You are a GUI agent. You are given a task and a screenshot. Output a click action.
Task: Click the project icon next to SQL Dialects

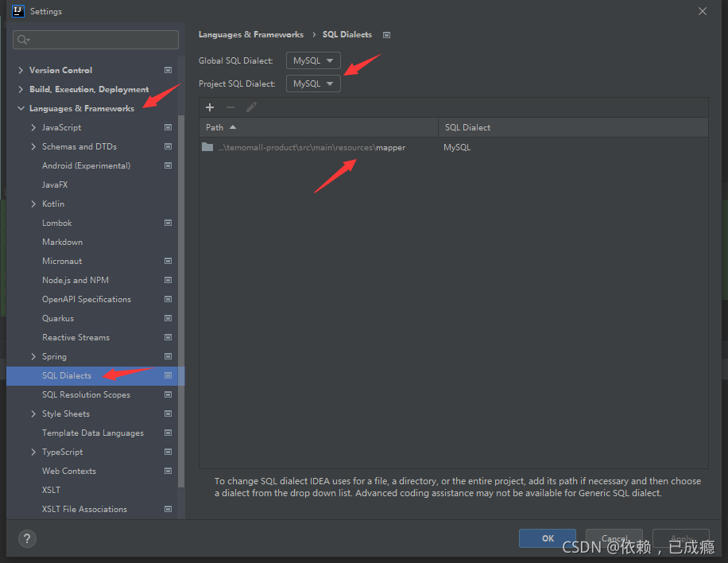[x=168, y=375]
